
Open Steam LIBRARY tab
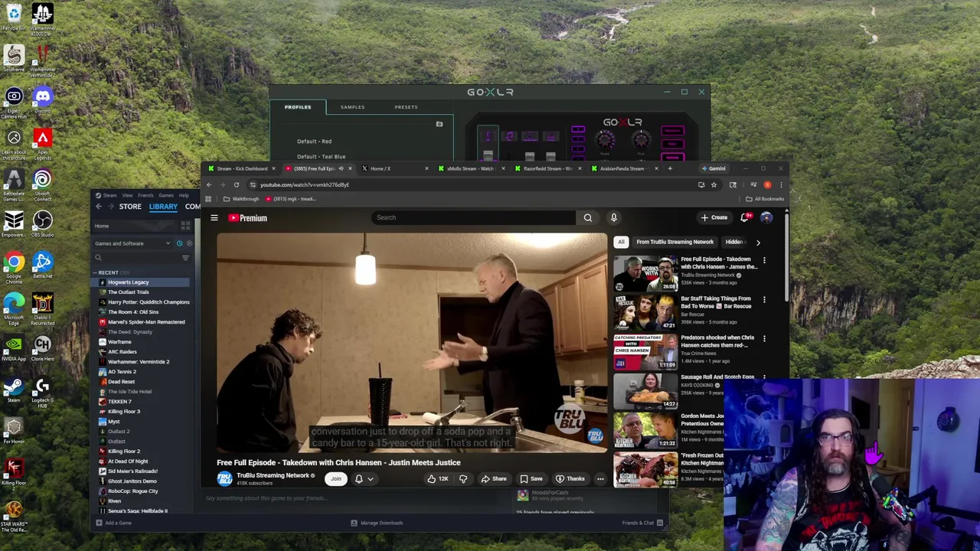[x=163, y=207]
